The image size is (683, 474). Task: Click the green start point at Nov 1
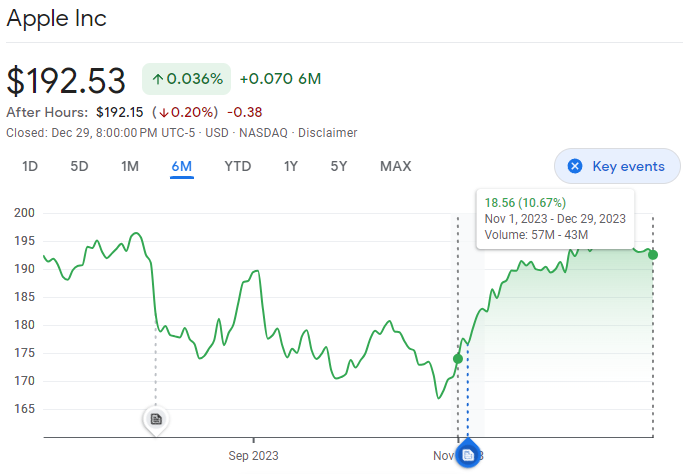(x=458, y=359)
